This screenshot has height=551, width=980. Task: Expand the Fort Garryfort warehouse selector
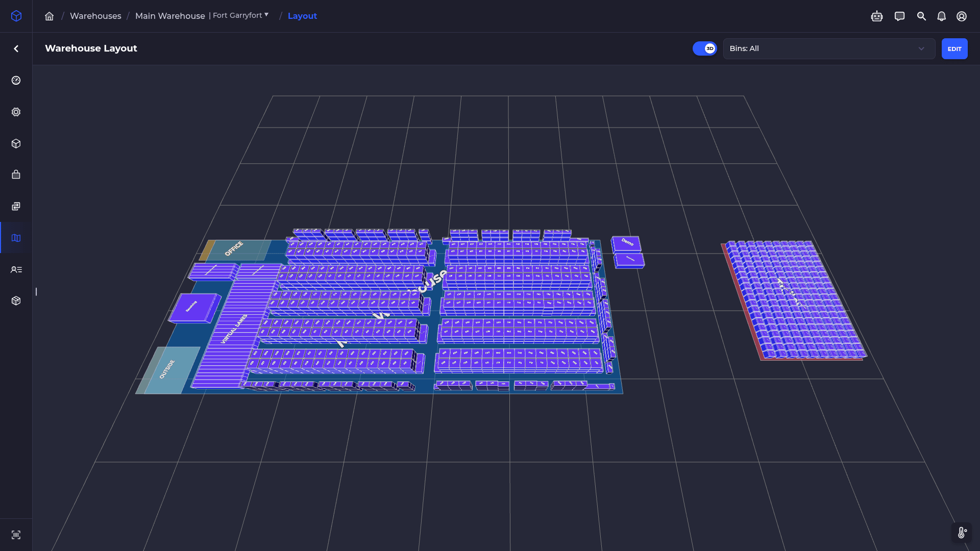[240, 15]
